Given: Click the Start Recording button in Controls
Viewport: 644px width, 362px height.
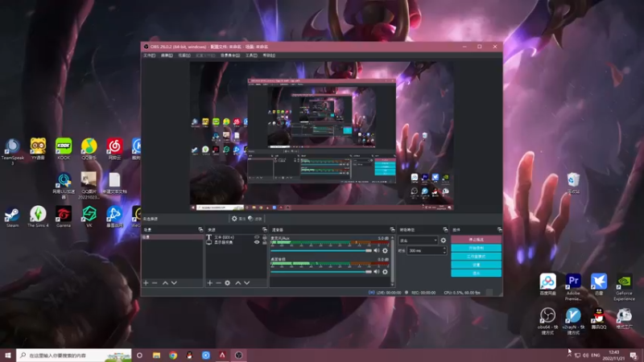Looking at the screenshot, I should [x=476, y=248].
